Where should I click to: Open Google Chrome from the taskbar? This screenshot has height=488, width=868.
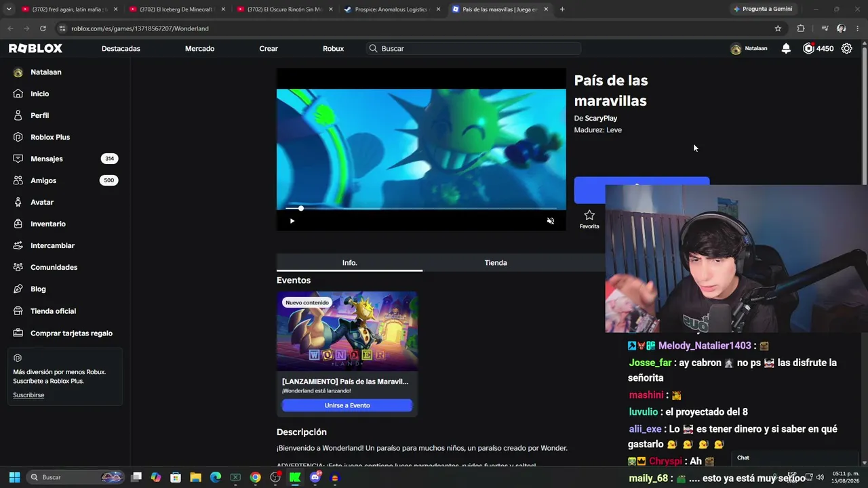pyautogui.click(x=255, y=477)
